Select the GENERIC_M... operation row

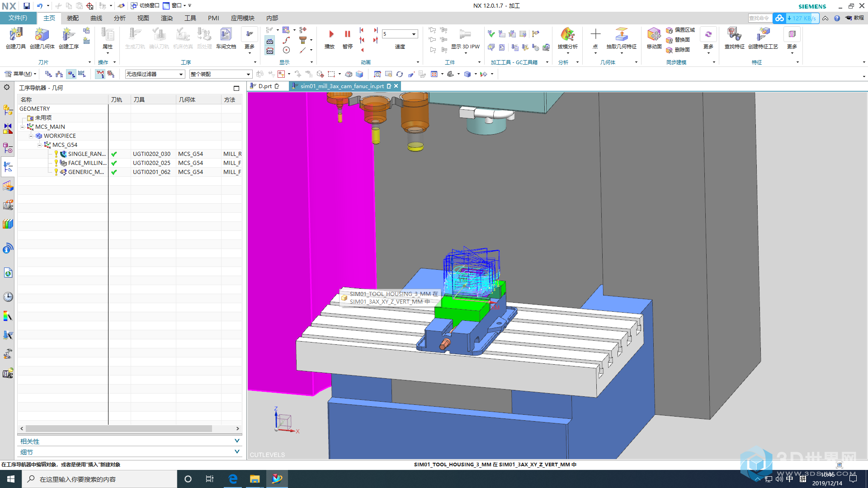point(130,172)
